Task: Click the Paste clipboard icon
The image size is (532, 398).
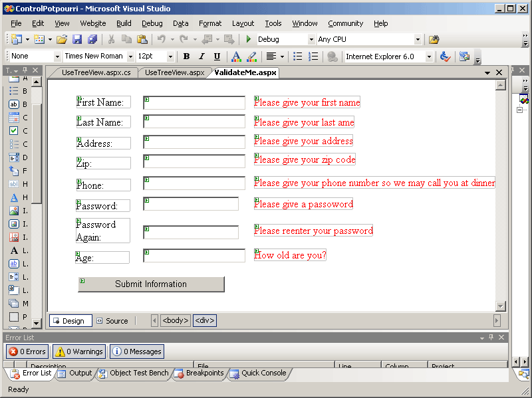Action: pos(142,40)
